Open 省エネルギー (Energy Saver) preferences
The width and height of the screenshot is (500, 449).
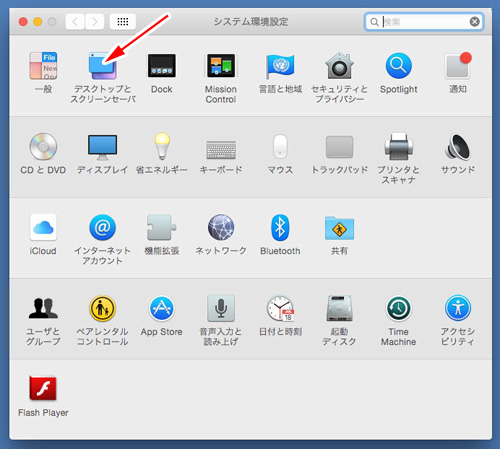162,146
